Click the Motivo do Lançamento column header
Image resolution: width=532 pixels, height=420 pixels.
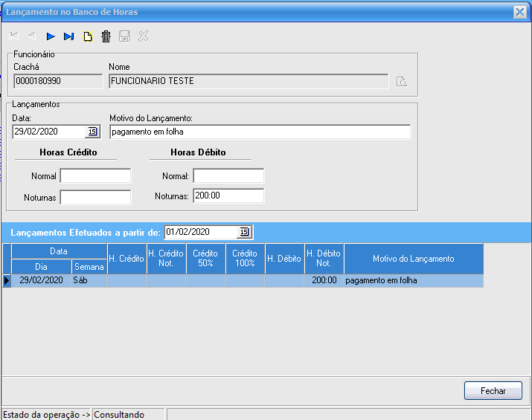pyautogui.click(x=413, y=259)
